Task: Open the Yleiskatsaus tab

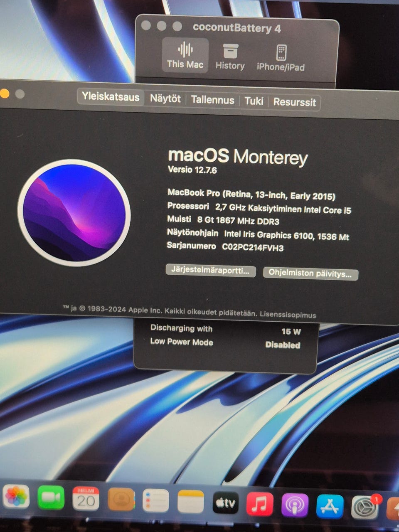Action: click(x=111, y=97)
